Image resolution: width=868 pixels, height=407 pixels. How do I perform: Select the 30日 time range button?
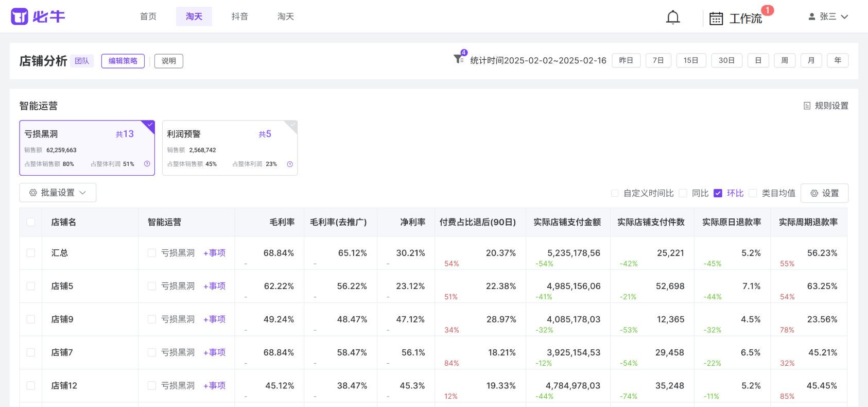[726, 60]
